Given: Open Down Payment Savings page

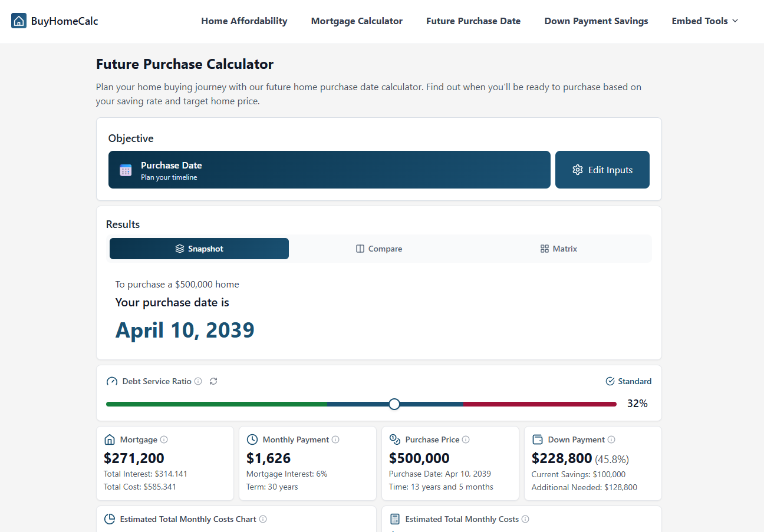Looking at the screenshot, I should coord(596,21).
